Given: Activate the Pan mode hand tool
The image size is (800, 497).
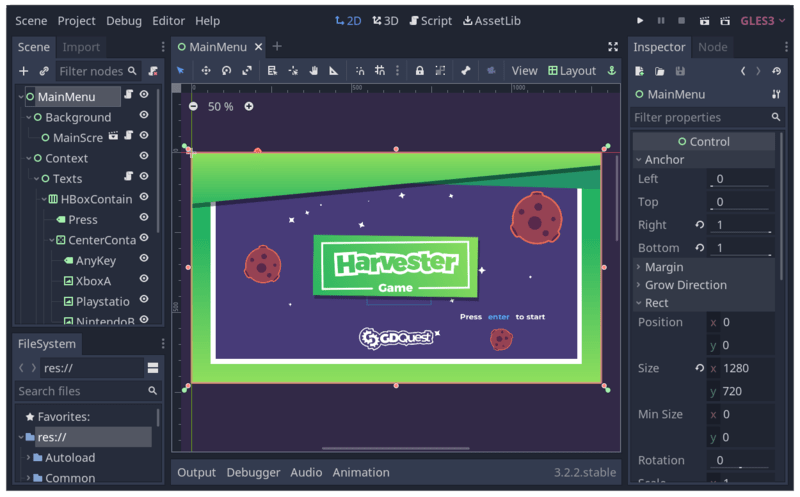Looking at the screenshot, I should pyautogui.click(x=313, y=71).
